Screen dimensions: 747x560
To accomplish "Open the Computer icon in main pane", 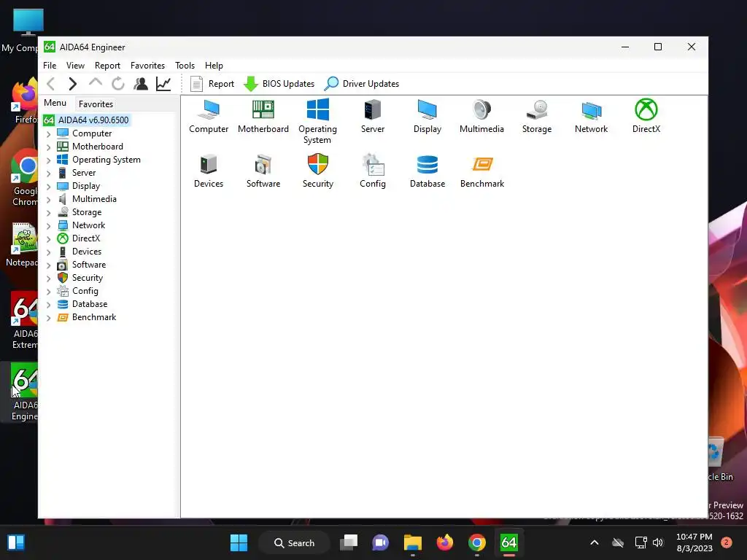I will 208,116.
